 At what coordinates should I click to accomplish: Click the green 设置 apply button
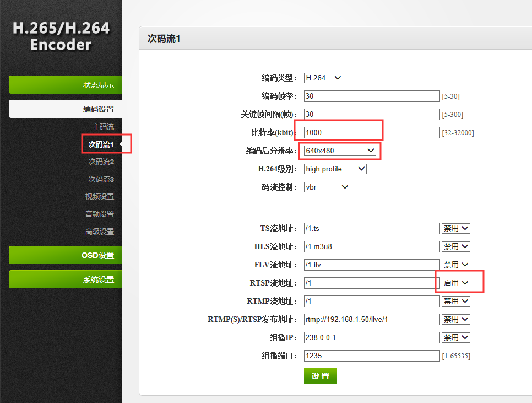coord(321,376)
